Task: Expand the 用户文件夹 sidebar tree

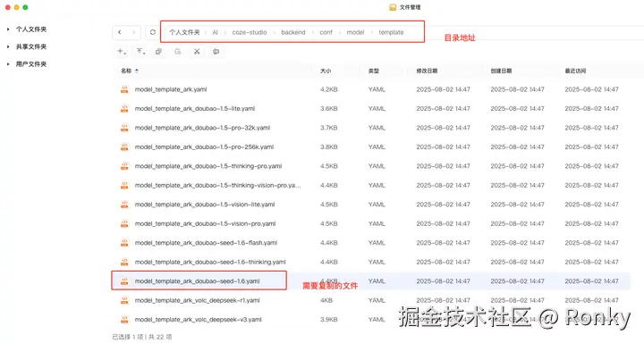Action: [8, 64]
